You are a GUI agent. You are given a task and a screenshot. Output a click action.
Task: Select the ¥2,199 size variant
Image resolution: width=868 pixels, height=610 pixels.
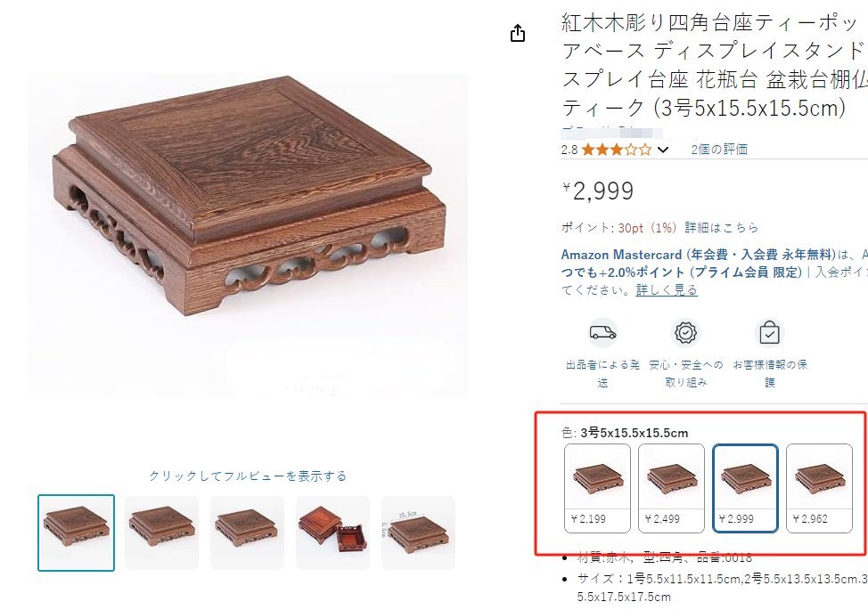(597, 488)
